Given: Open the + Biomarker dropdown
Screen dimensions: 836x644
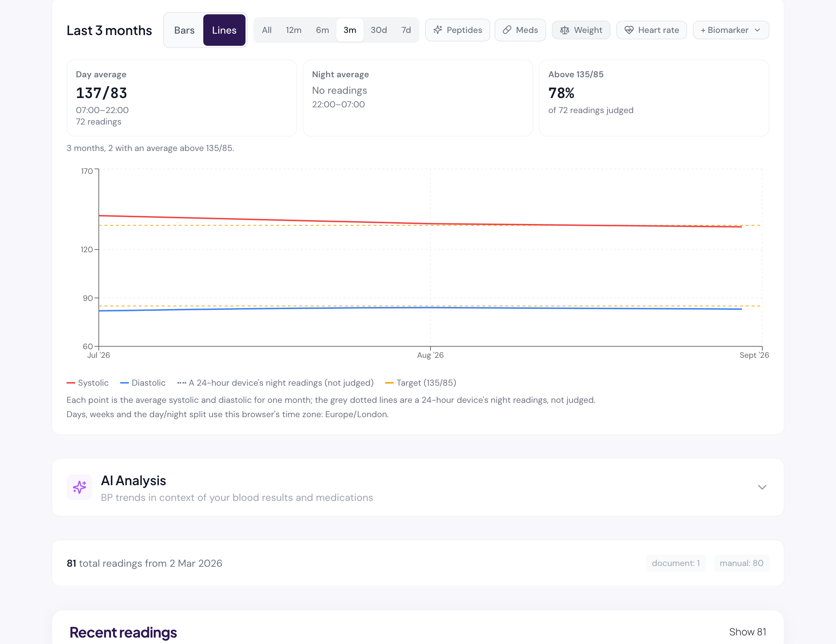Looking at the screenshot, I should (731, 30).
